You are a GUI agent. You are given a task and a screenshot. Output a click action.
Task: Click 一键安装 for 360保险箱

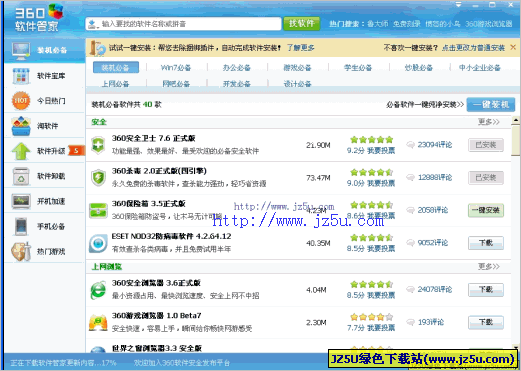[x=486, y=210]
